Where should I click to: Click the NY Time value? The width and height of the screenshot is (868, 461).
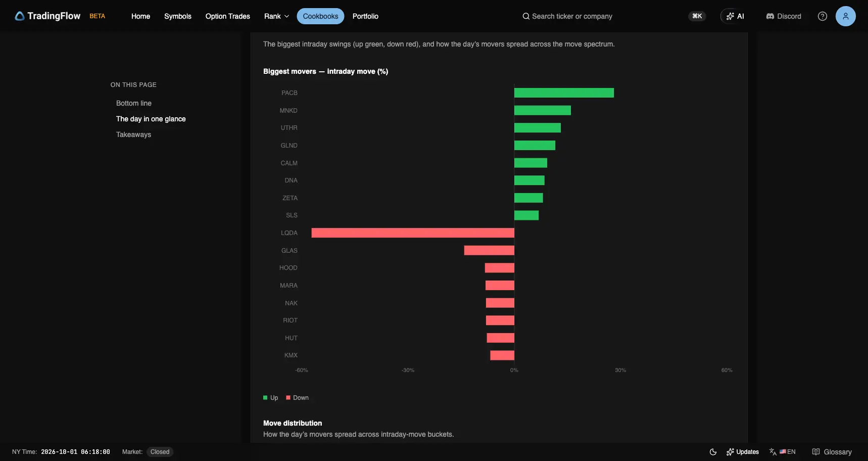75,452
